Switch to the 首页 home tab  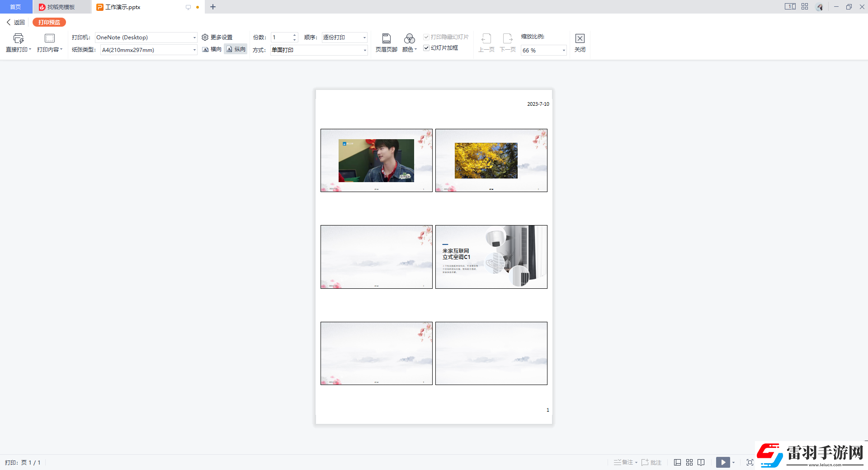click(15, 7)
